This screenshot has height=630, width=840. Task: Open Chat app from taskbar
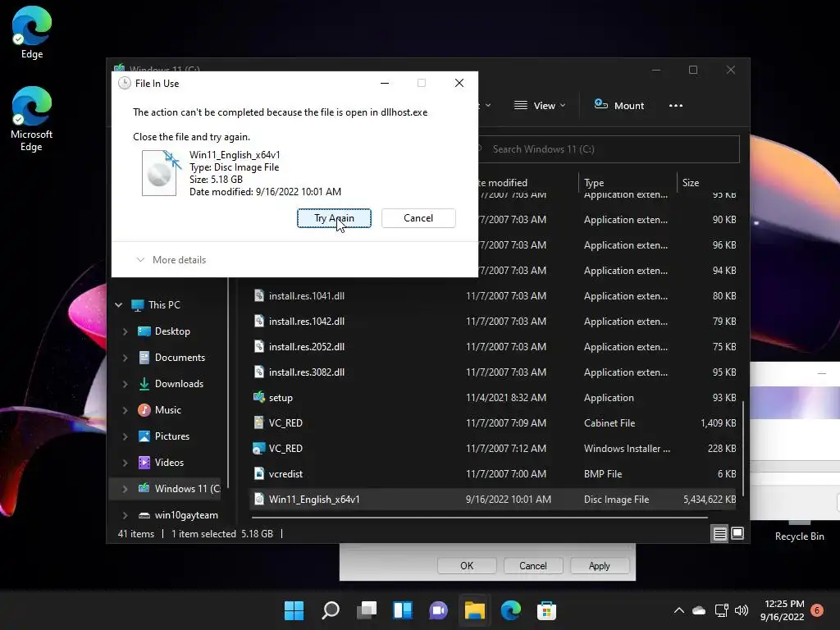click(x=438, y=610)
